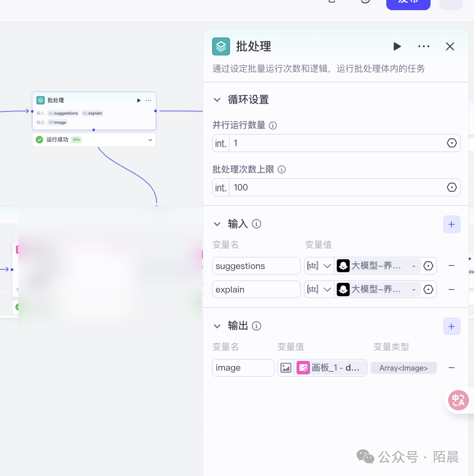Collapse the 输入 section
This screenshot has height=476, width=474.
217,224
